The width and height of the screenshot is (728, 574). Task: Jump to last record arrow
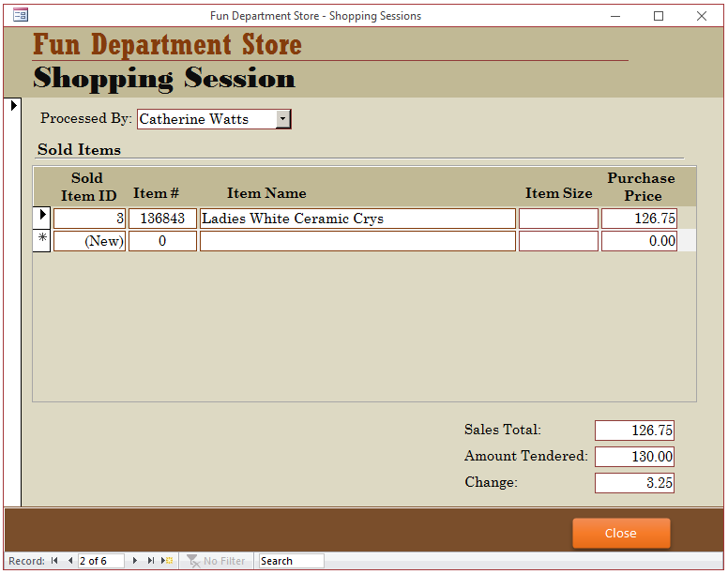(x=150, y=561)
